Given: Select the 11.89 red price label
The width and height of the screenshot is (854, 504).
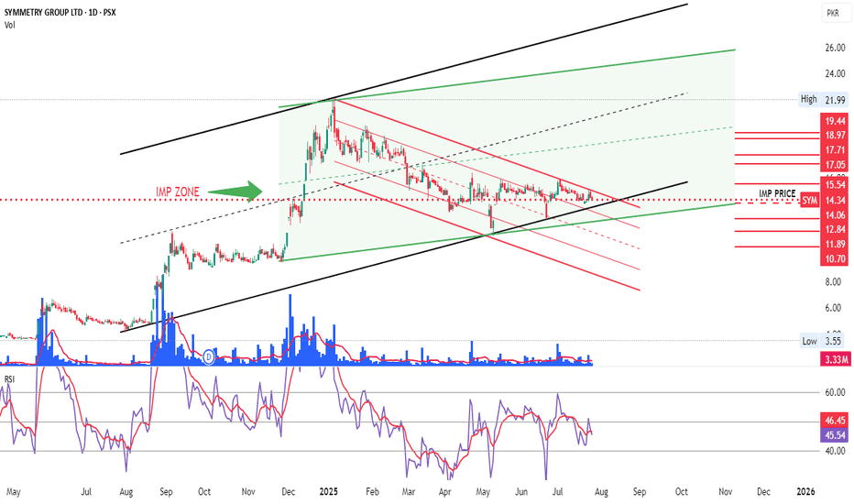Looking at the screenshot, I should [835, 244].
